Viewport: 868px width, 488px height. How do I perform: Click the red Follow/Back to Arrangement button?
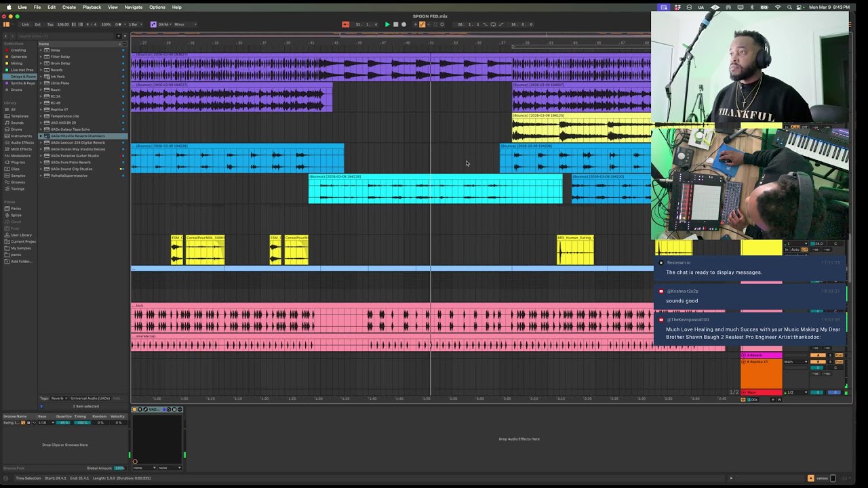pyautogui.click(x=345, y=24)
